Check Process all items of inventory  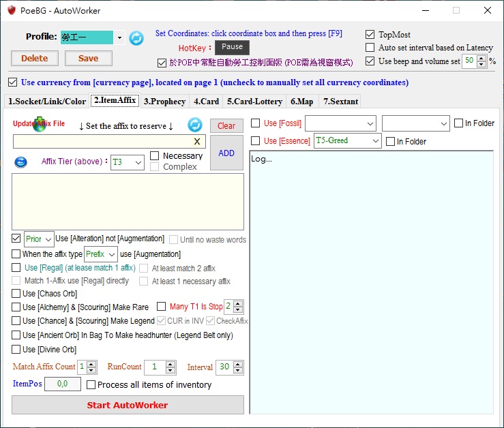coord(91,384)
